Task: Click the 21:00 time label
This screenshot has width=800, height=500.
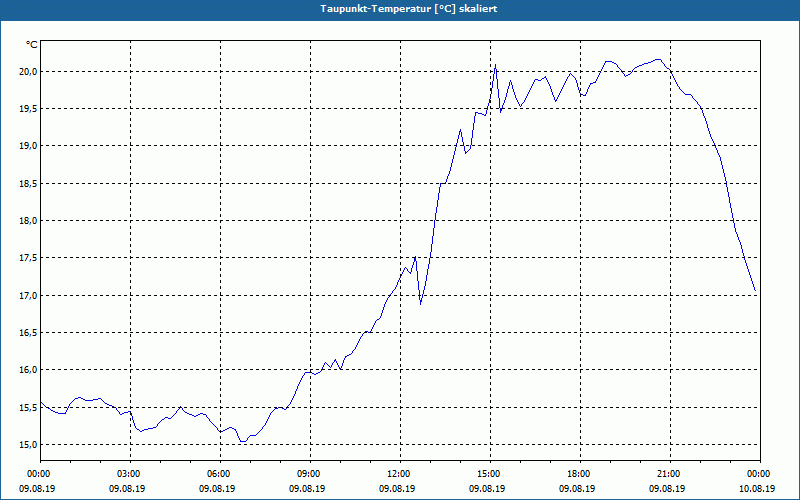Action: (670, 474)
